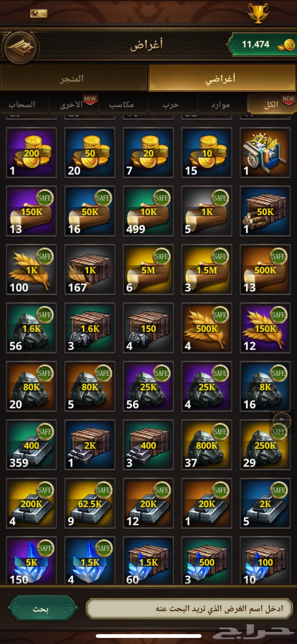Viewport: 297px width, 644px height.
Task: Open the موارد category tab
Action: pyautogui.click(x=220, y=104)
